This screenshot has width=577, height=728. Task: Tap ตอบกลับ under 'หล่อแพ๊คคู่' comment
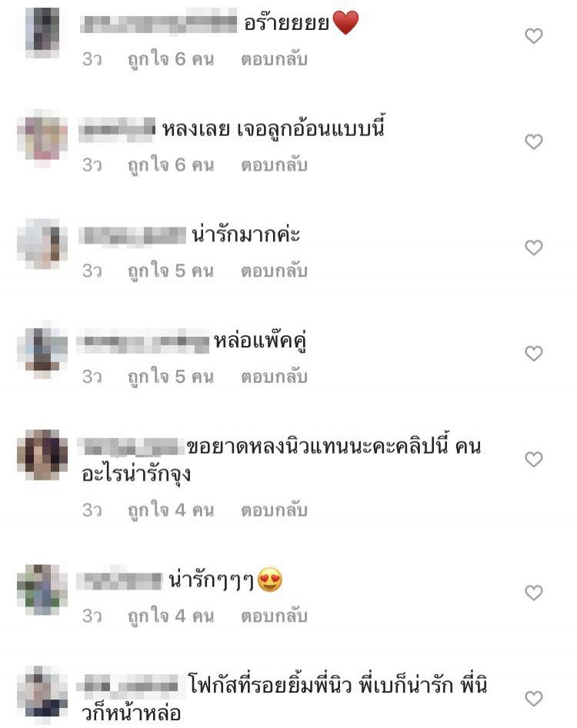pyautogui.click(x=274, y=377)
